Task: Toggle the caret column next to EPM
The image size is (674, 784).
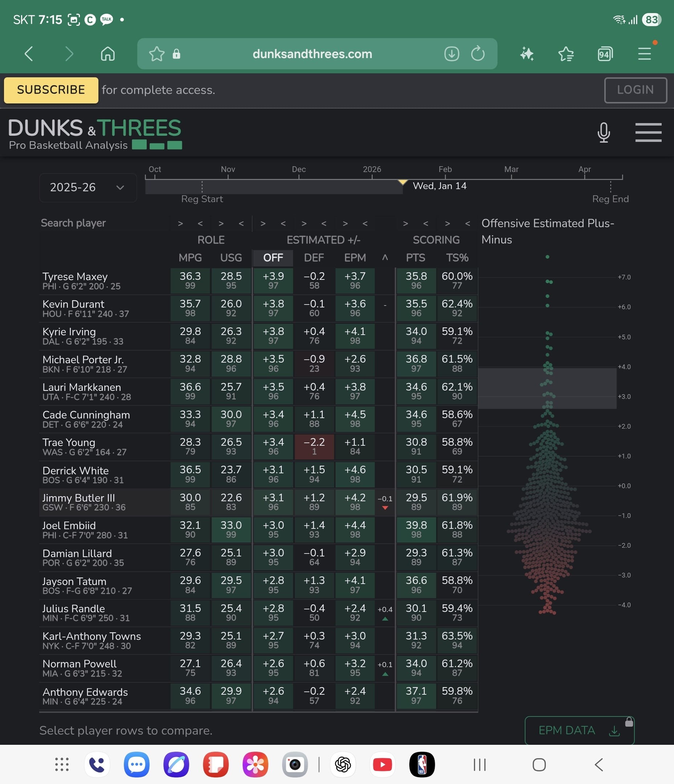Action: point(385,258)
